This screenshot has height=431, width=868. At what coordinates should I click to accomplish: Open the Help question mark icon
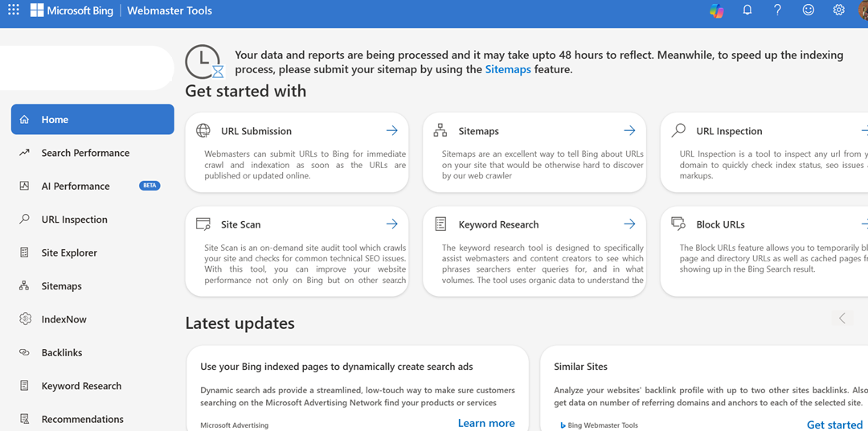[777, 10]
